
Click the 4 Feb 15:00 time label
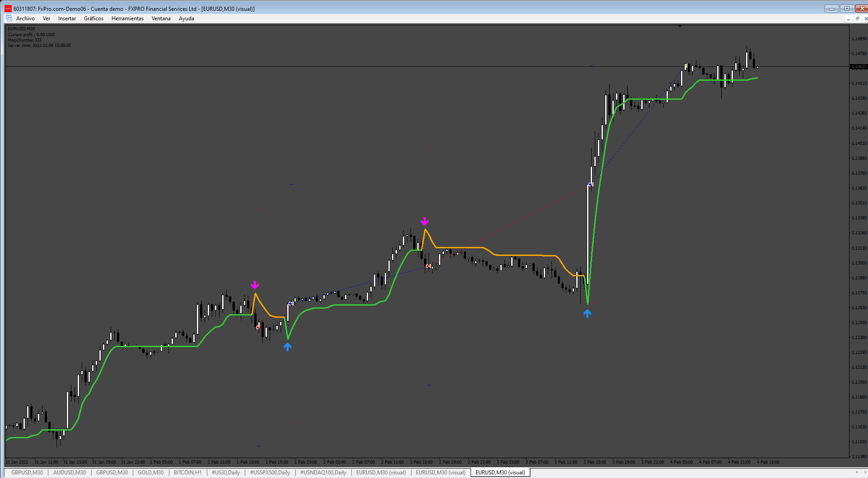(x=768, y=462)
